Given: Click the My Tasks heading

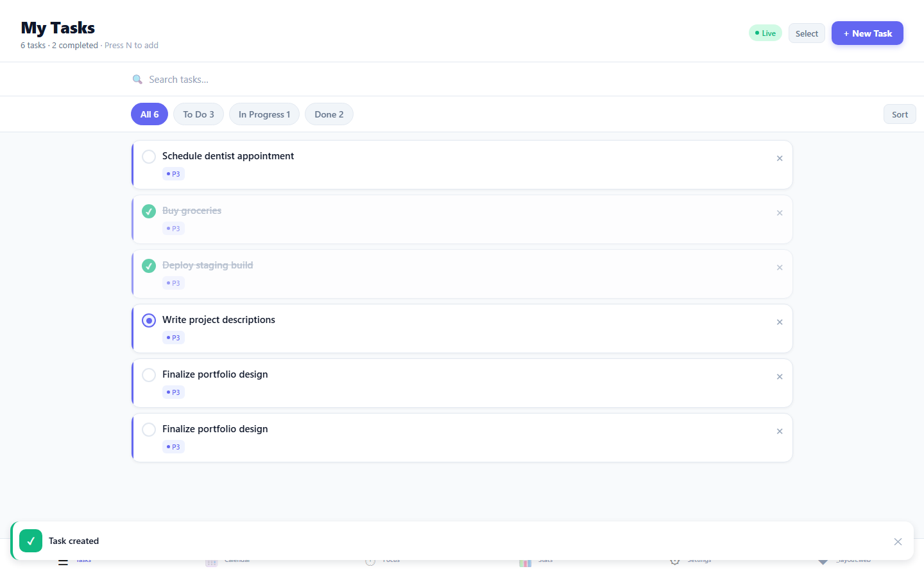Looking at the screenshot, I should [58, 28].
